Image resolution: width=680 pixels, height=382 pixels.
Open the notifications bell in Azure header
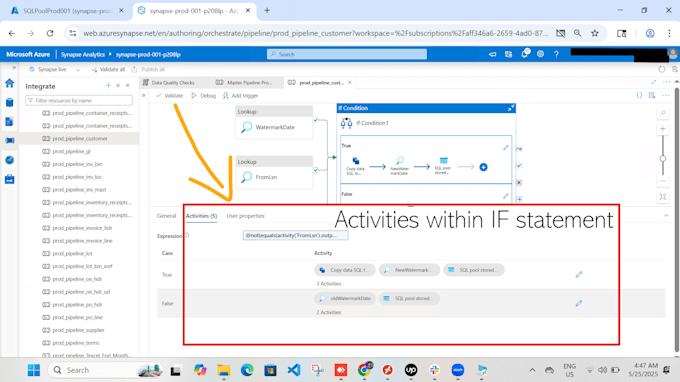(524, 54)
